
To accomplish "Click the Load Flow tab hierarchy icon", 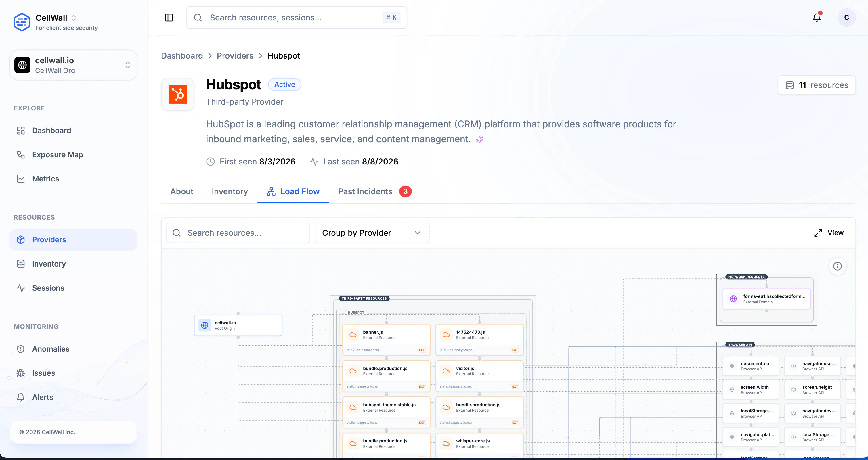I will 271,191.
